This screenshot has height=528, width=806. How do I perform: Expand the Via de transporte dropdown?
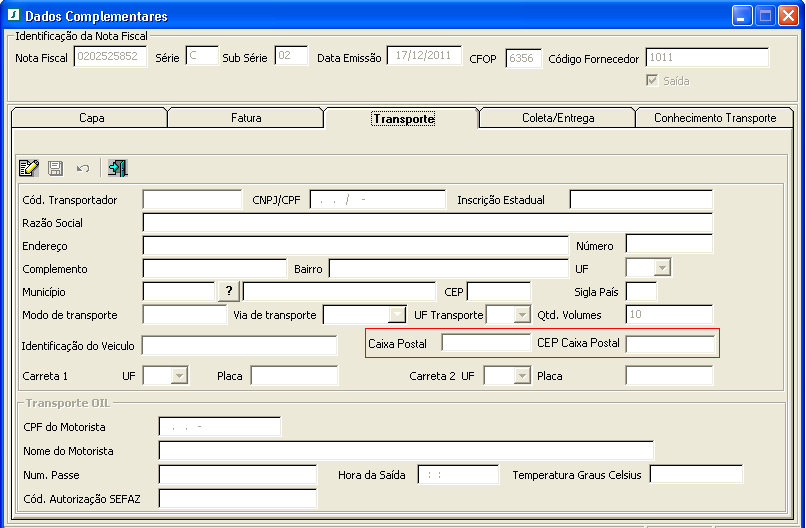pyautogui.click(x=396, y=315)
